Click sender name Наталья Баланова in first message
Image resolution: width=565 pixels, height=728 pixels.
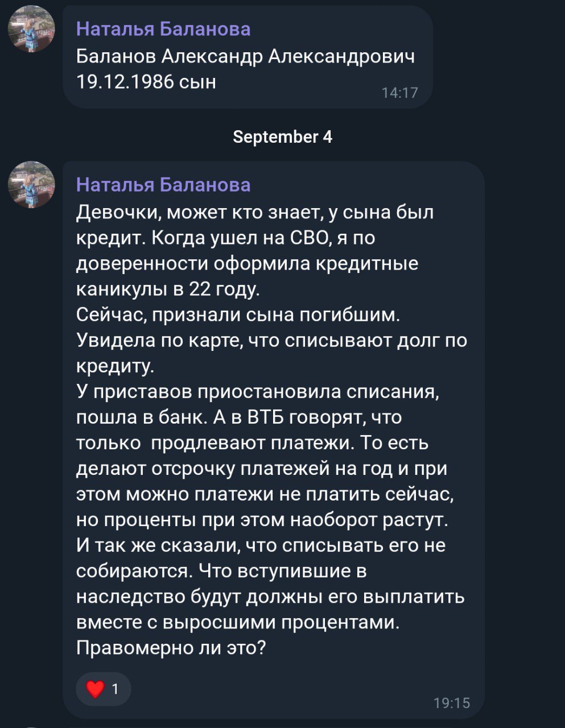click(x=163, y=29)
